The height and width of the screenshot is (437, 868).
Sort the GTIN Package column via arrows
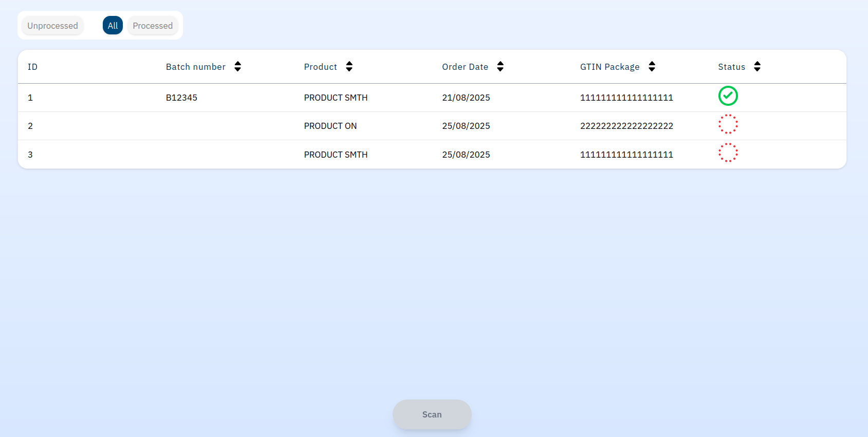pyautogui.click(x=652, y=67)
